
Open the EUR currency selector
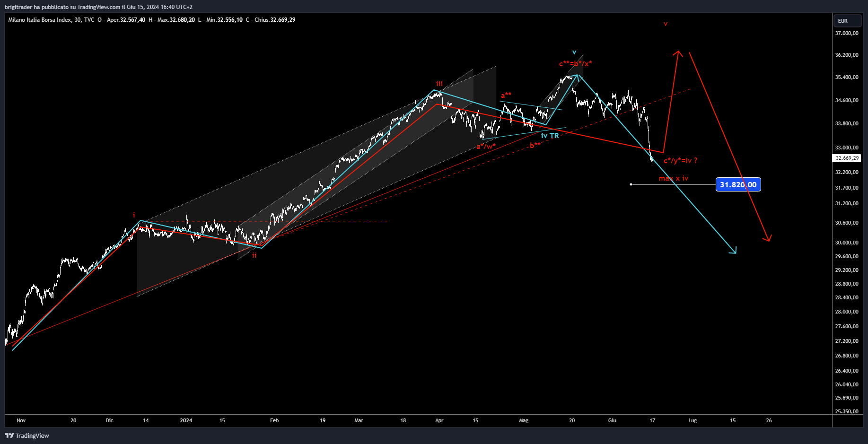846,21
